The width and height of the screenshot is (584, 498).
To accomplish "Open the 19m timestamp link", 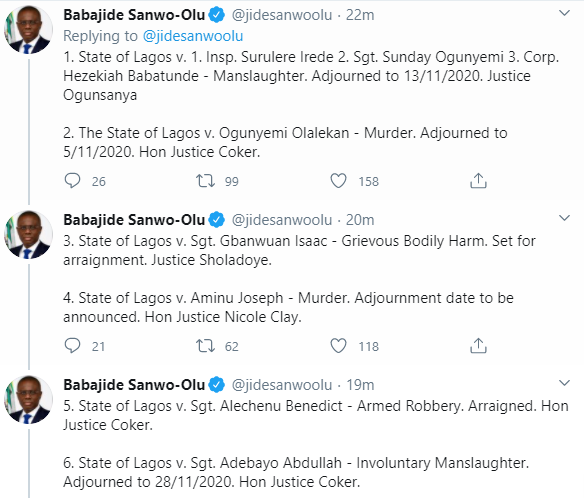I will click(360, 385).
